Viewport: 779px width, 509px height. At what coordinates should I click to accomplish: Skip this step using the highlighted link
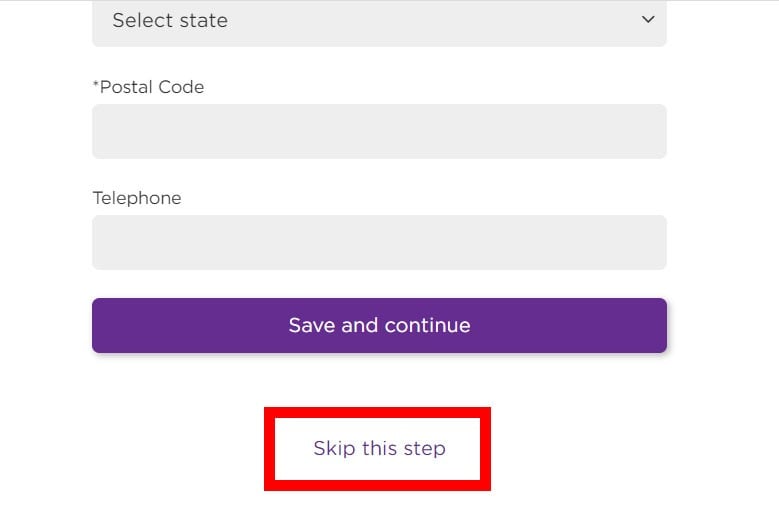tap(379, 448)
